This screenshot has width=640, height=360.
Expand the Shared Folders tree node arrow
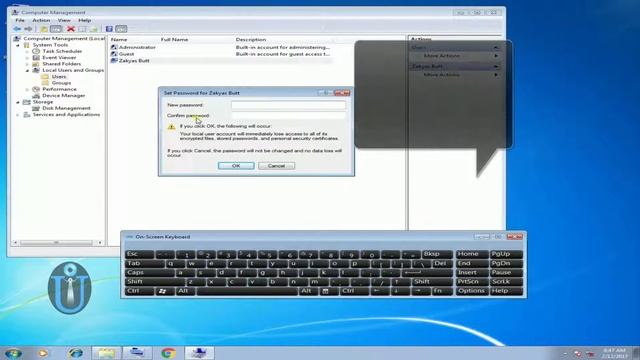(27, 64)
